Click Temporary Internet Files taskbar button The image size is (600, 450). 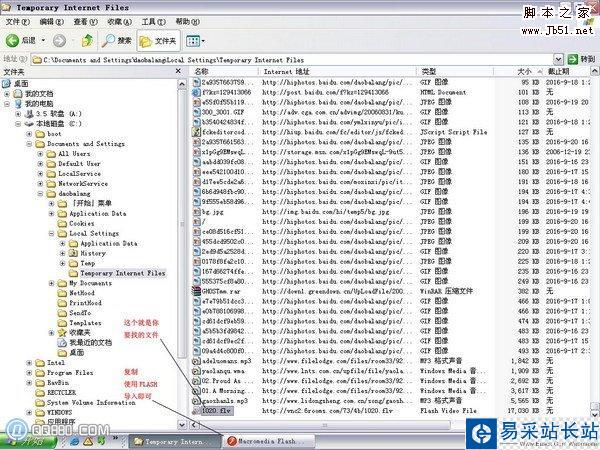174,442
